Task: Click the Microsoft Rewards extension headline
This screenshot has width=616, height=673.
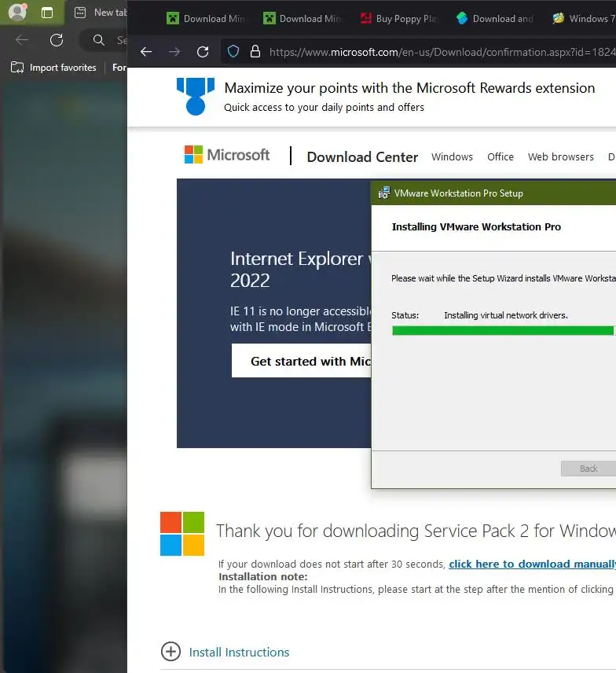Action: (409, 88)
